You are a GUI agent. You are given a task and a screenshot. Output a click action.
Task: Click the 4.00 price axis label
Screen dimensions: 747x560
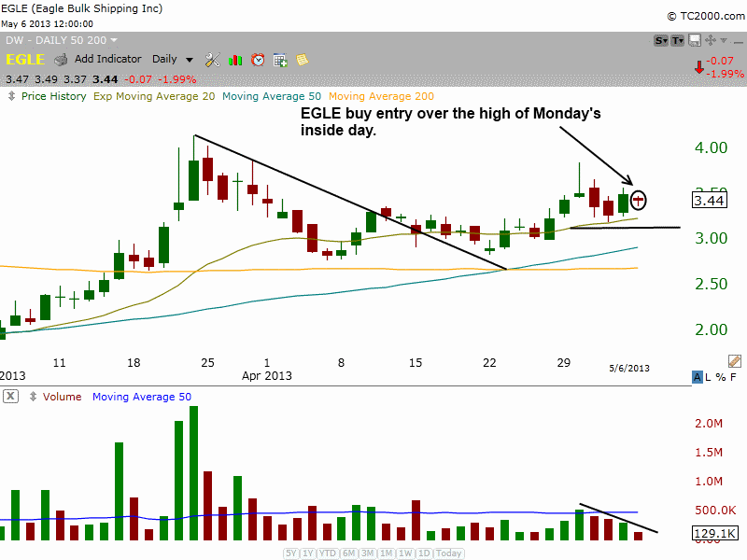711,147
